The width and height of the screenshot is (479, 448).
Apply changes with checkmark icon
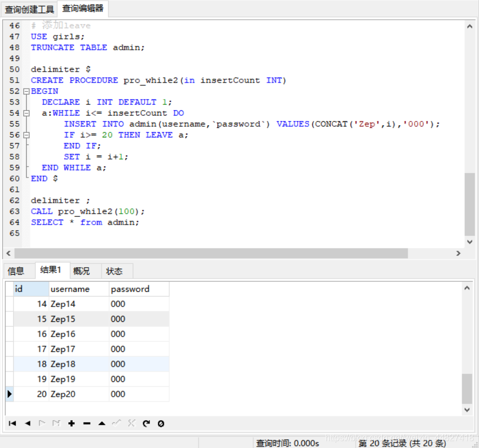tap(116, 423)
